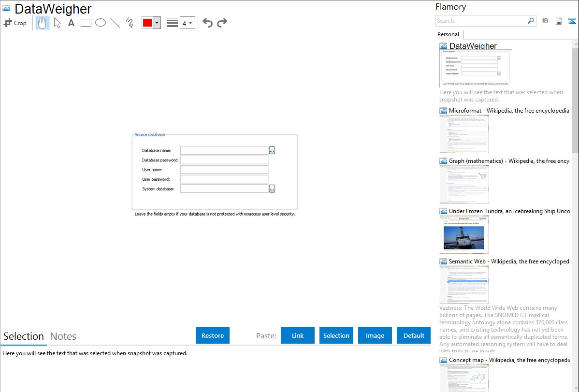This screenshot has height=392, width=579.
Task: Select the Semantic Web - Wikipedia title
Action: pyautogui.click(x=509, y=261)
